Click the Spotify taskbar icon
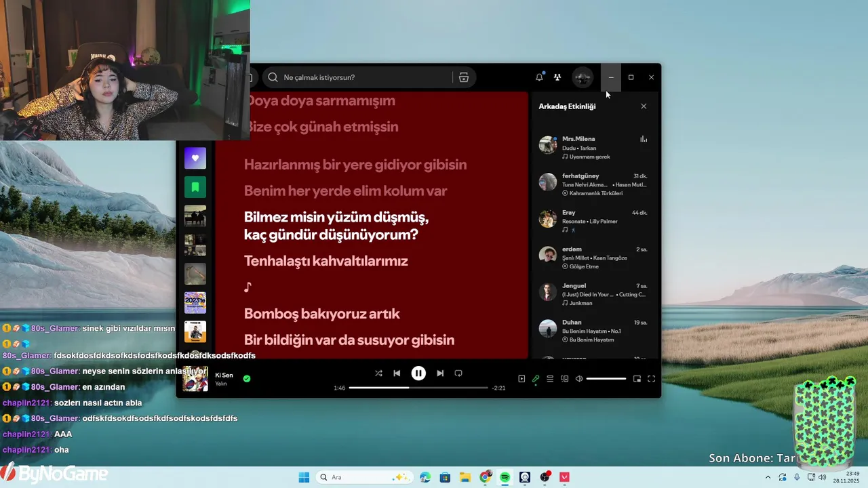 coord(505,477)
